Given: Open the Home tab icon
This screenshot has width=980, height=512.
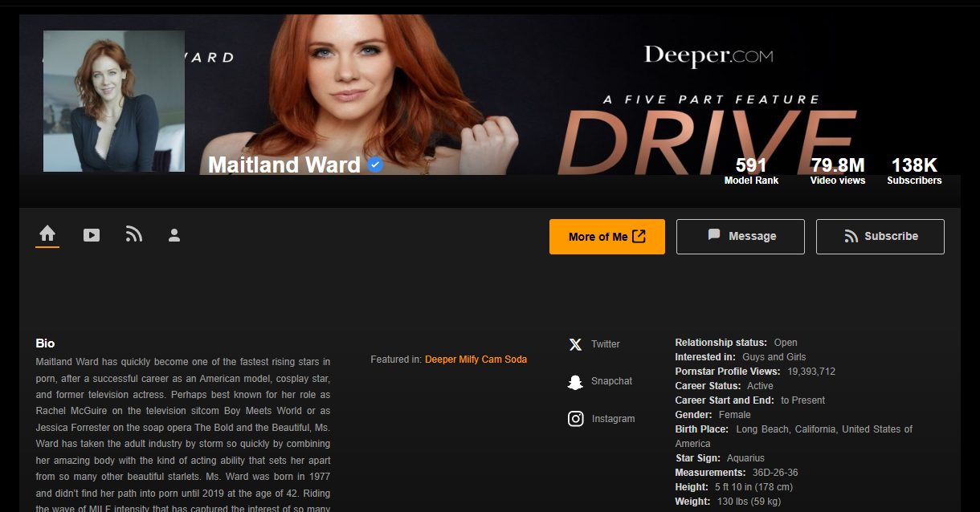Looking at the screenshot, I should tap(47, 234).
